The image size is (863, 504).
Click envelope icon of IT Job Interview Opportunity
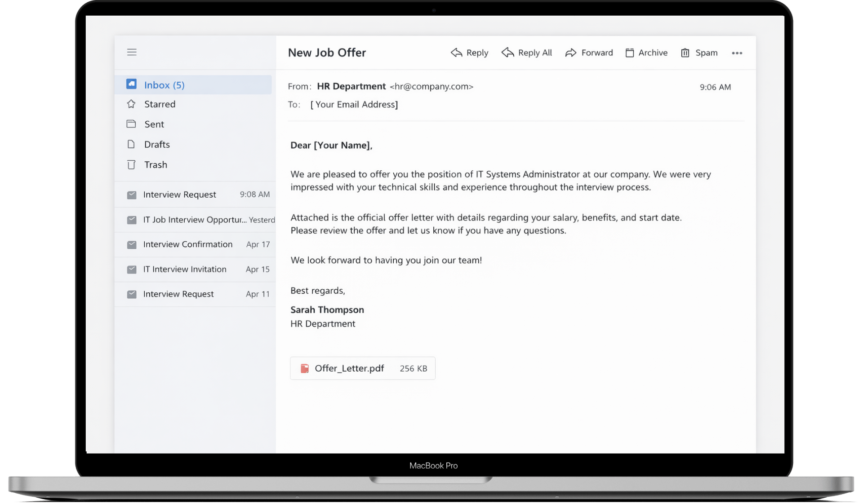pos(131,220)
